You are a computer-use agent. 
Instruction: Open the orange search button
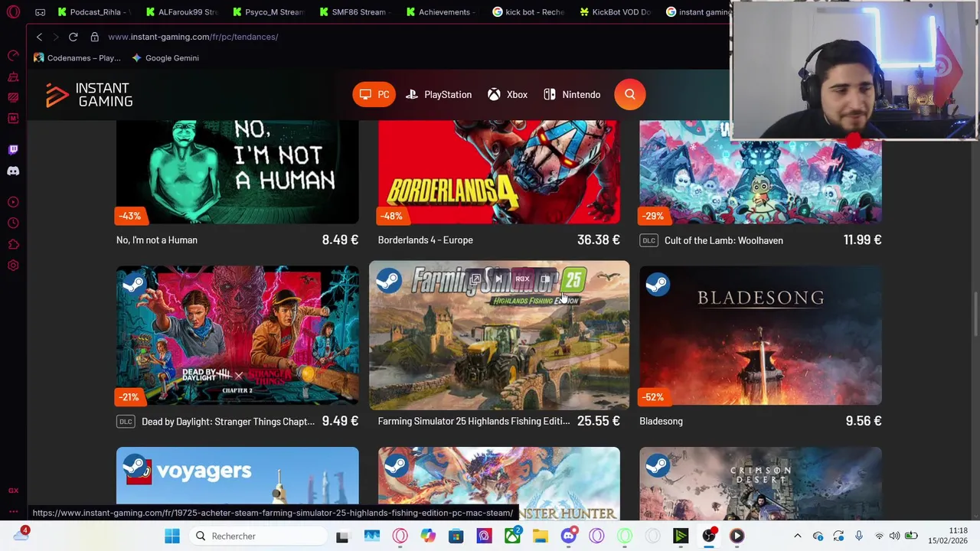(630, 94)
